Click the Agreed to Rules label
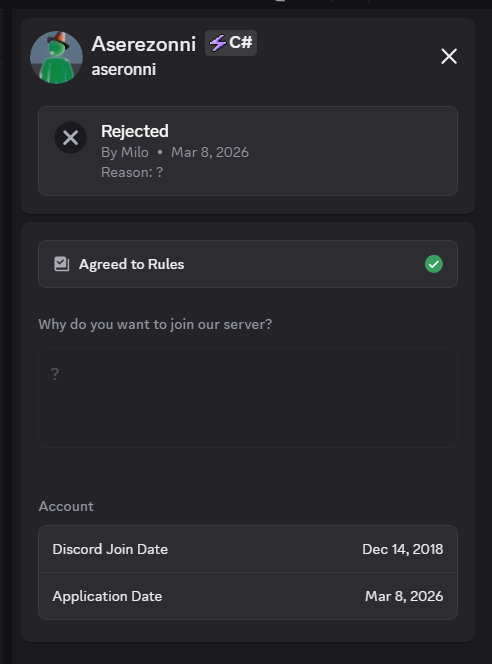The width and height of the screenshot is (492, 664). click(132, 264)
